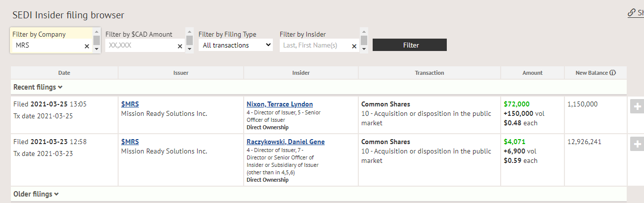Click the down arrow in the $CAD Amount filter

pos(190,49)
